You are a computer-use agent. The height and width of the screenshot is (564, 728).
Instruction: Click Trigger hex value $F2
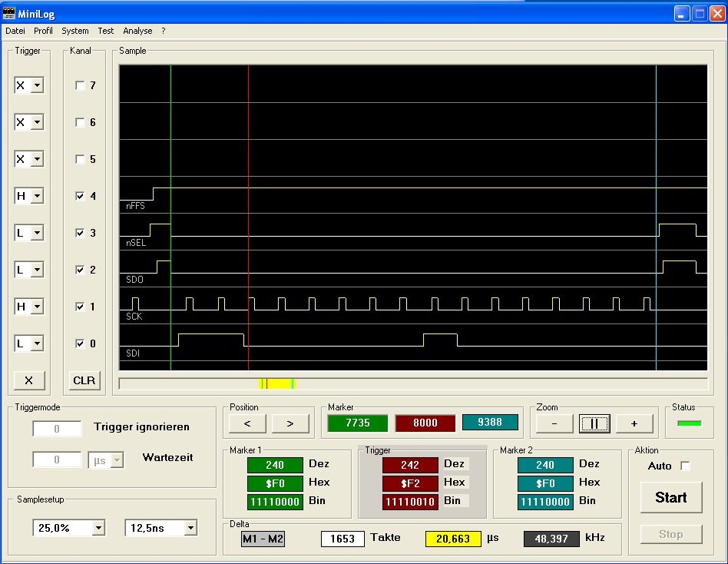[x=410, y=483]
